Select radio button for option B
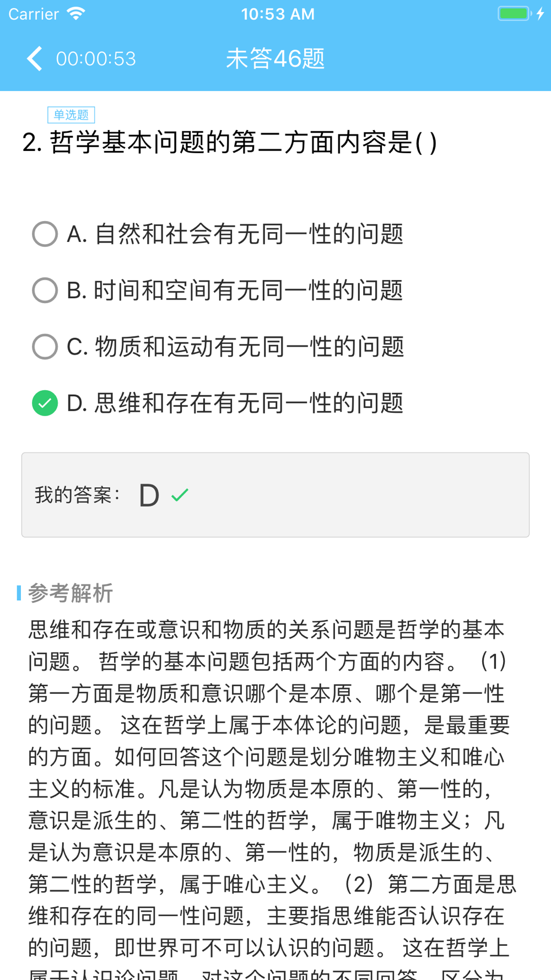This screenshot has height=980, width=551. [45, 290]
